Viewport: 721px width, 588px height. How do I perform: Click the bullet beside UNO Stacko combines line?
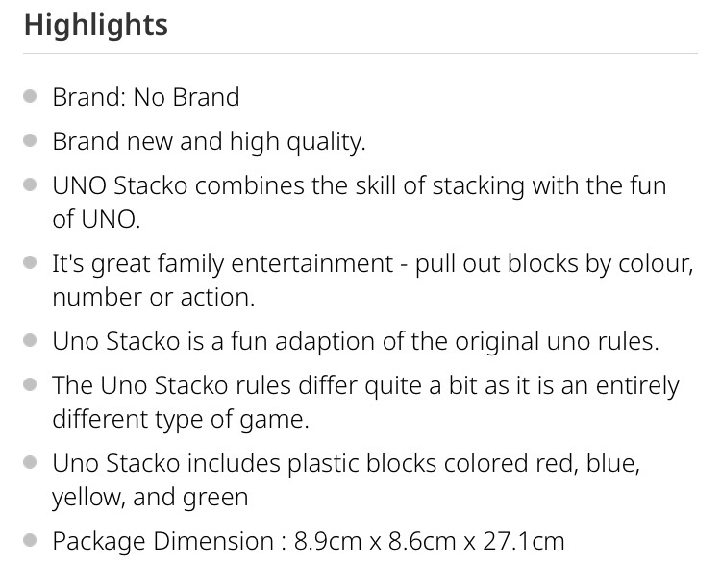pos(30,184)
